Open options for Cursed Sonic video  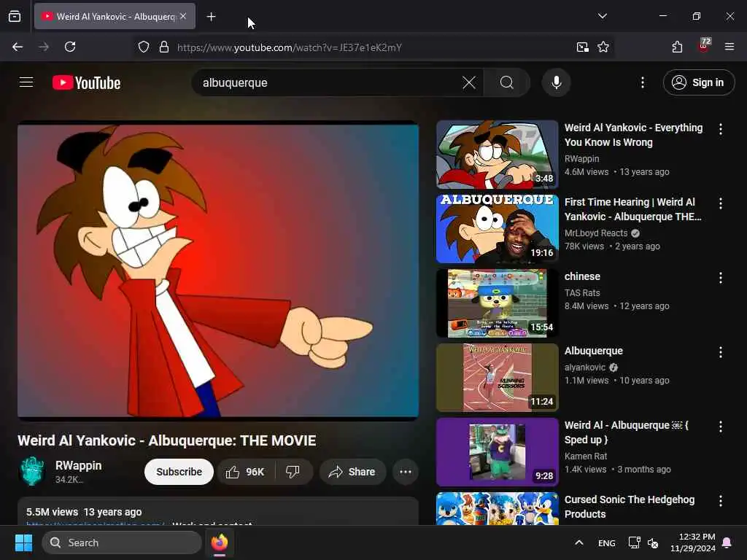(x=720, y=500)
